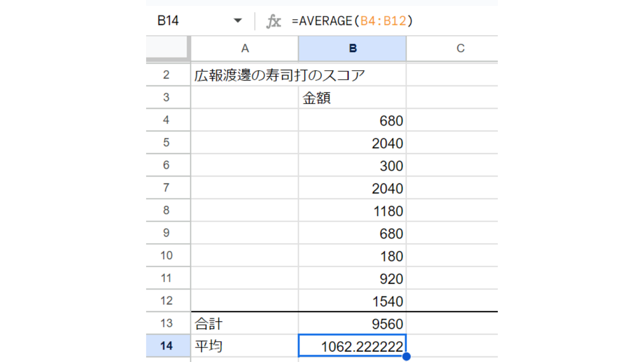Select the 2040 cell in row 5

coord(352,143)
